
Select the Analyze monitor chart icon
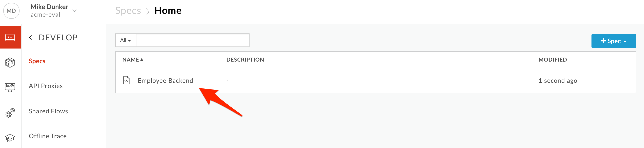10,87
